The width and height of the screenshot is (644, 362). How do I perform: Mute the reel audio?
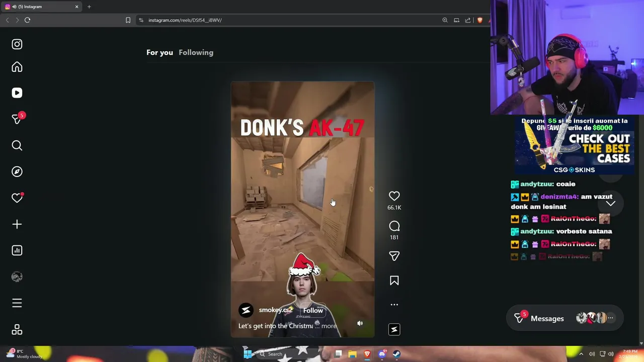pyautogui.click(x=360, y=323)
